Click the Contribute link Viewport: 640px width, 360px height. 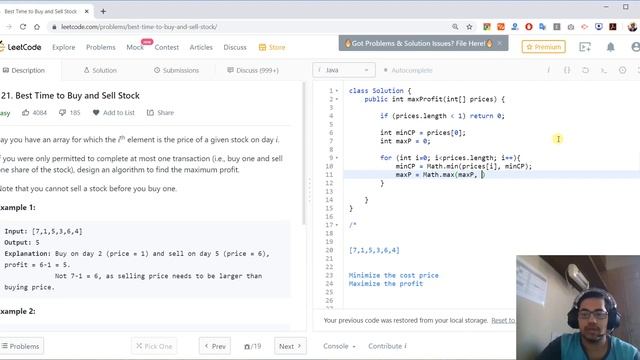(387, 346)
